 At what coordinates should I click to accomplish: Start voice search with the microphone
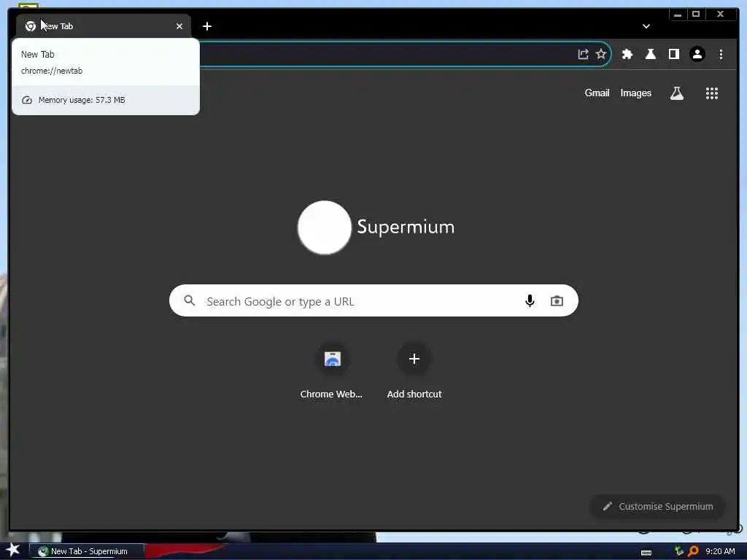coord(530,300)
